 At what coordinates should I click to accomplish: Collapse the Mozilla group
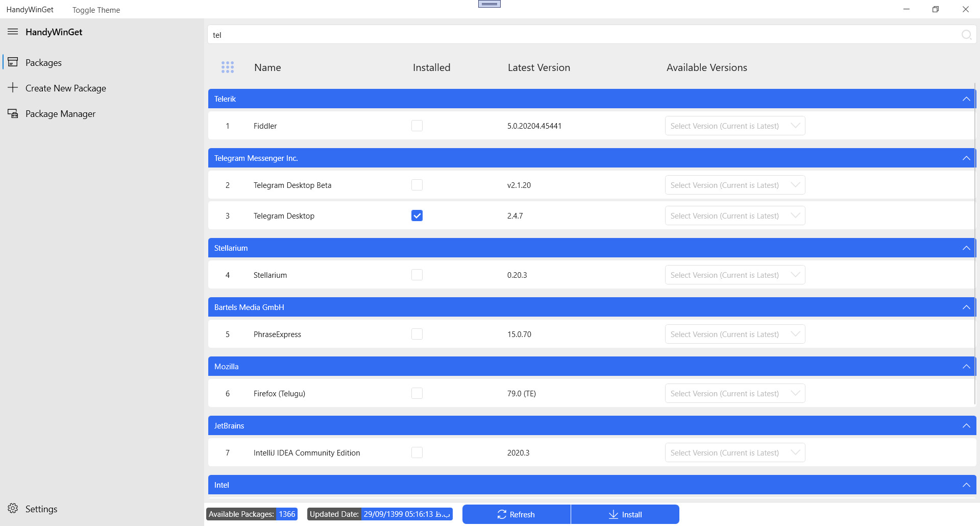click(966, 366)
